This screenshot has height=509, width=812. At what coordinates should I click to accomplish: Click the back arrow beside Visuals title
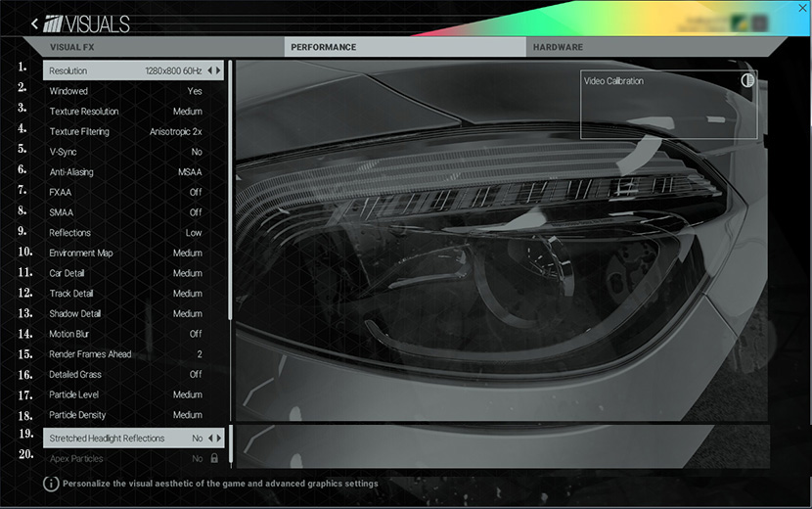coord(35,23)
